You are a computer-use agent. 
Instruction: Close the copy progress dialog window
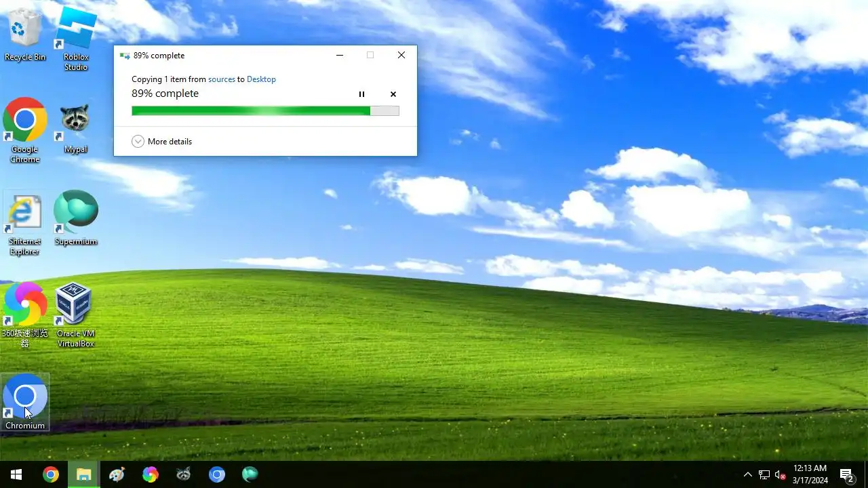click(401, 56)
